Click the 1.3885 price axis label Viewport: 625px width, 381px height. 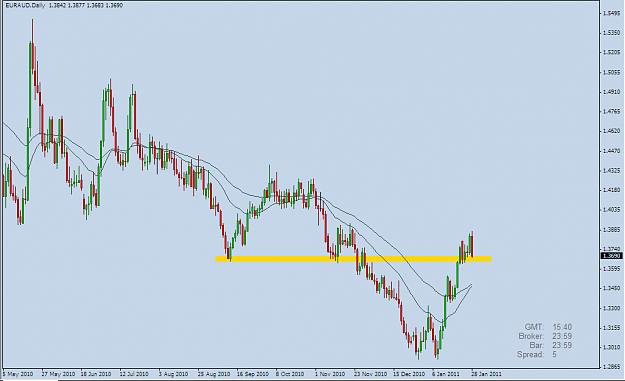[x=611, y=230]
